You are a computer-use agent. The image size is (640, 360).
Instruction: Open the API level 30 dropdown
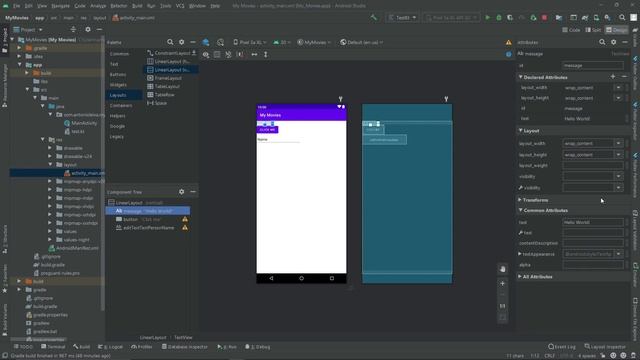click(x=281, y=42)
